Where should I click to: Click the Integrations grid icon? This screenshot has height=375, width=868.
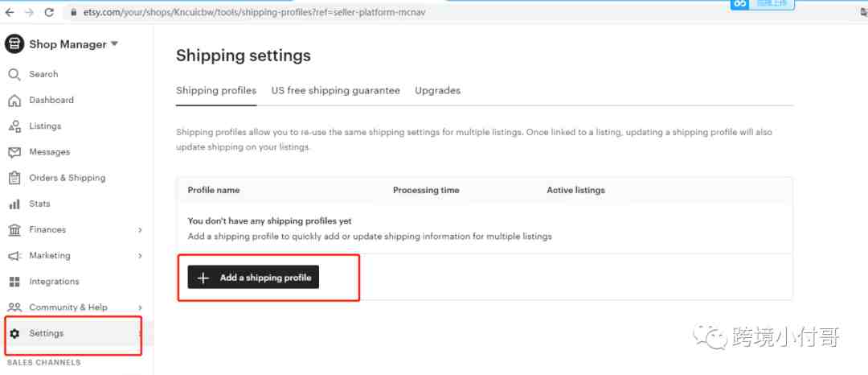14,282
